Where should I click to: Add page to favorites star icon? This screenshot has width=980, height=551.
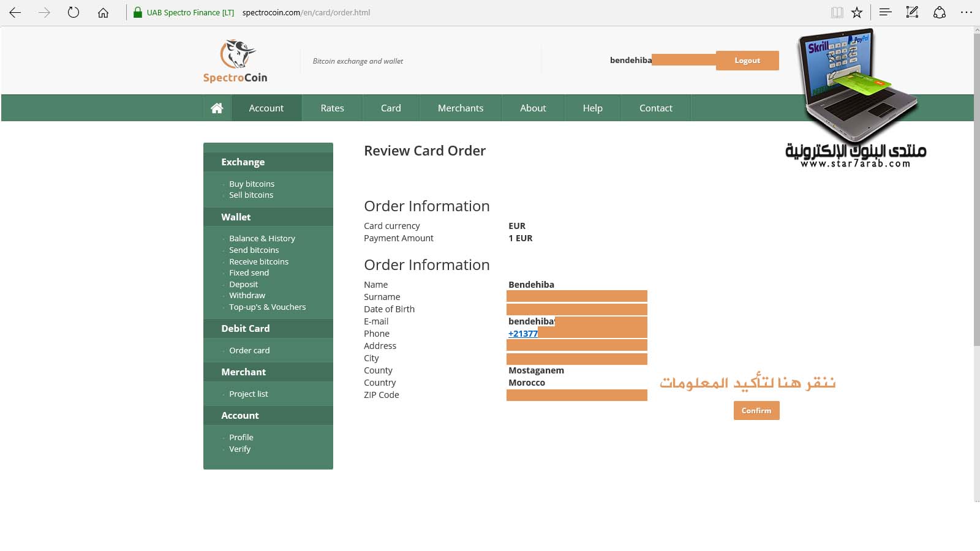(x=857, y=12)
